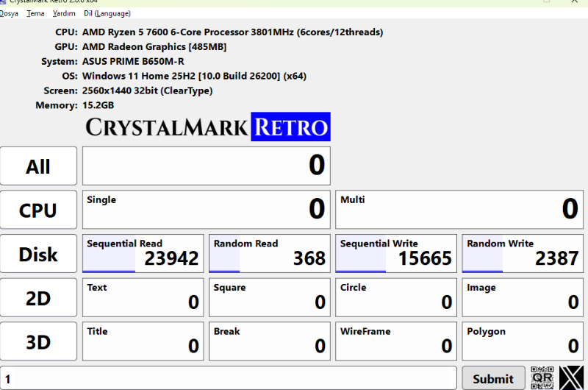588x390 pixels.
Task: Open the Yardım menu
Action: pyautogui.click(x=64, y=13)
